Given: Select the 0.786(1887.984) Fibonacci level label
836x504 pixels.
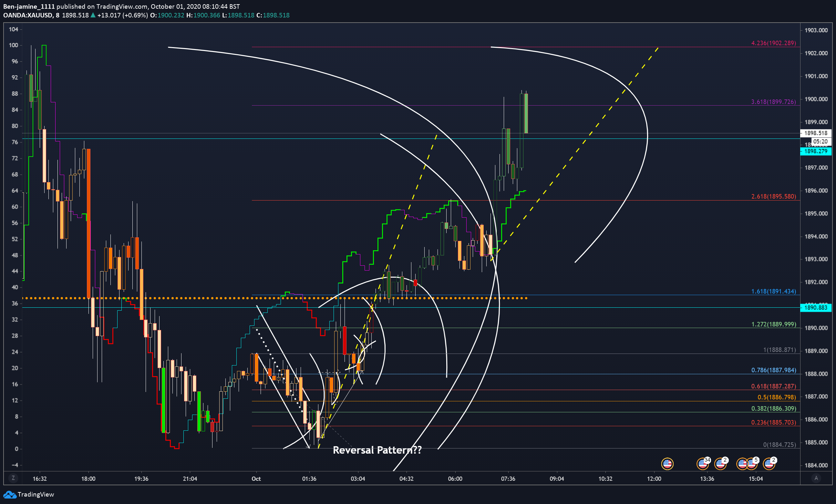Looking at the screenshot, I should pyautogui.click(x=774, y=370).
